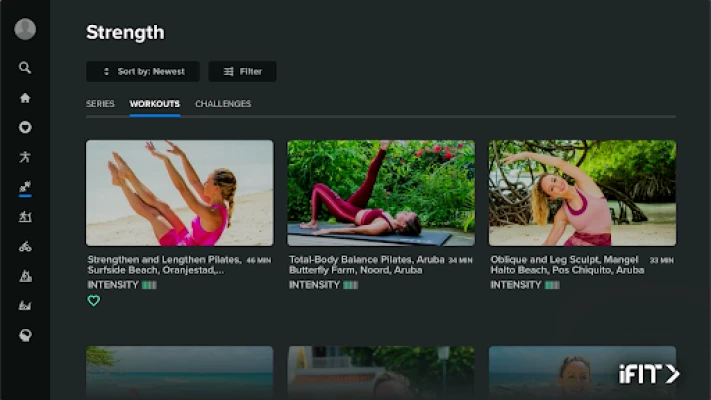The height and width of the screenshot is (400, 711).
Task: Open the Filter options button
Action: 242,72
